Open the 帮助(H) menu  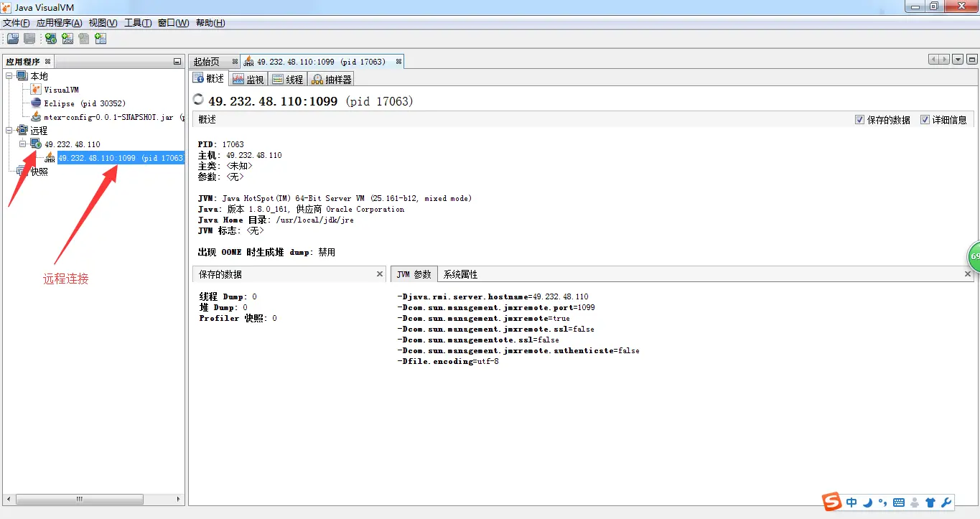point(210,23)
